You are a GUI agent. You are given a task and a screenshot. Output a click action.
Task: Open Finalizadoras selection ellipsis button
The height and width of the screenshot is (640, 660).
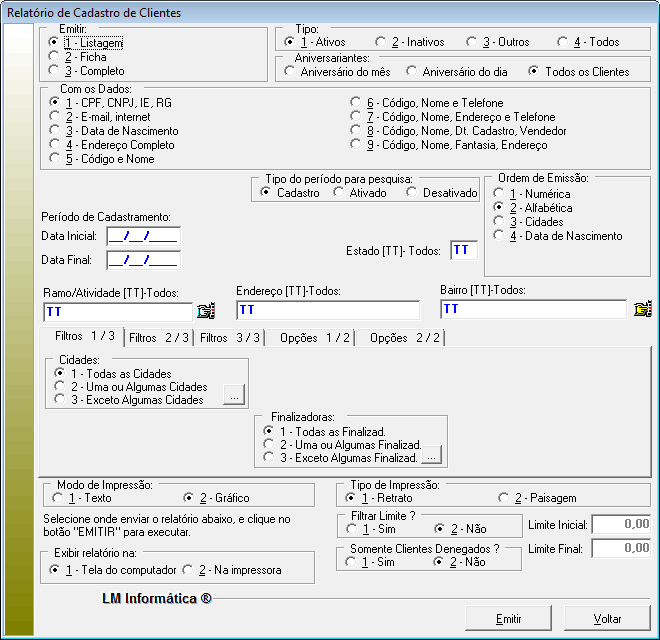click(432, 456)
